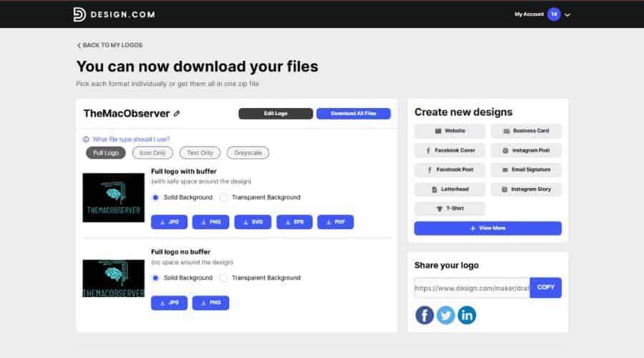
Task: Go back to My Logos link
Action: coord(109,45)
